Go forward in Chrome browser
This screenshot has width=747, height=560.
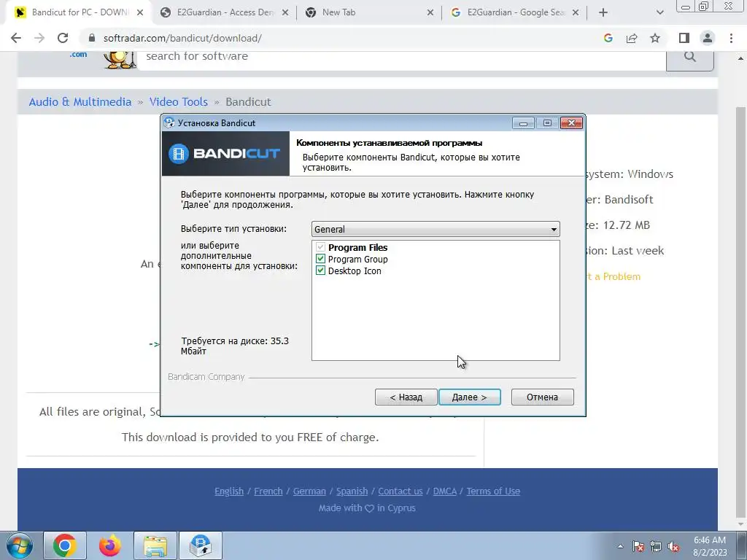coord(39,38)
